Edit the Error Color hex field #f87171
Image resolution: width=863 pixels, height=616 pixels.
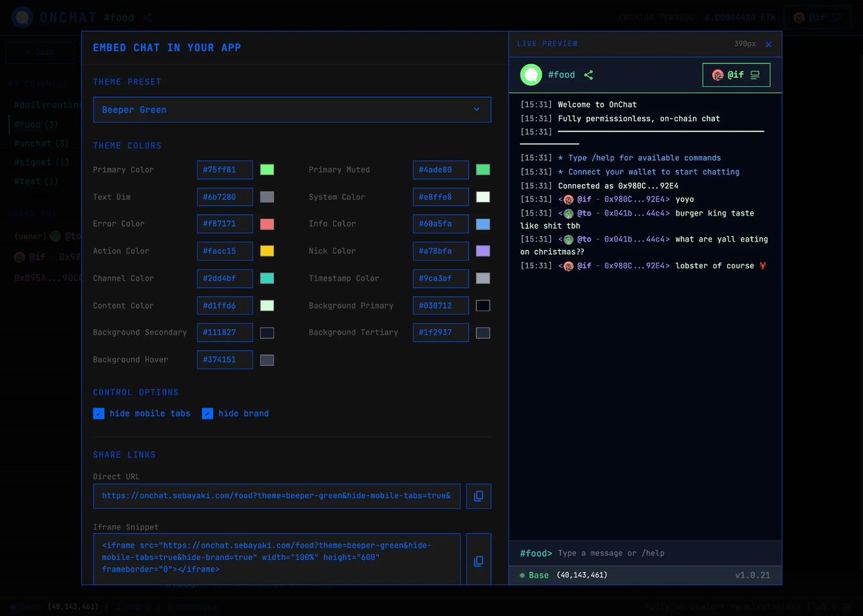point(225,224)
